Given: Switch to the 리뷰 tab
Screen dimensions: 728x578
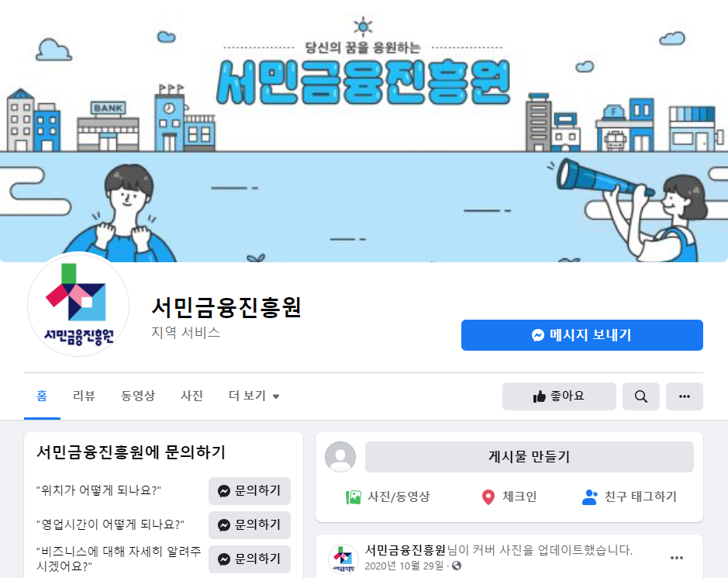Looking at the screenshot, I should pos(84,396).
